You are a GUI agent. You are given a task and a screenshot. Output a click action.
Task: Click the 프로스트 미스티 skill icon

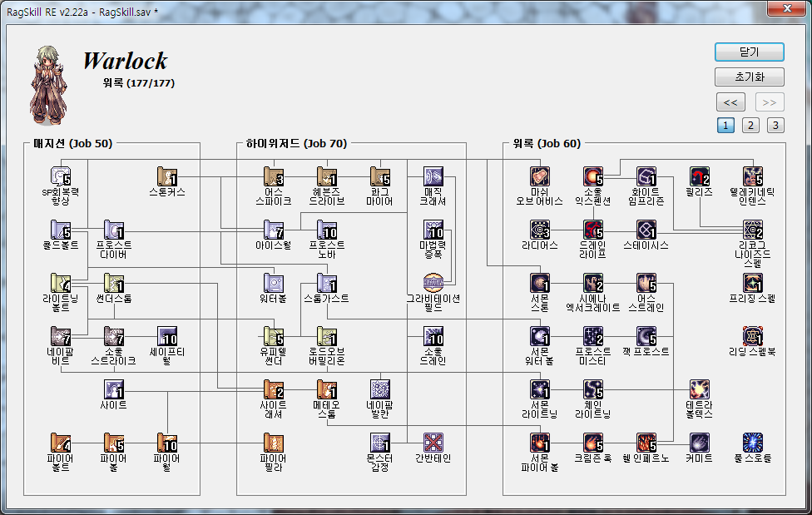(x=593, y=337)
